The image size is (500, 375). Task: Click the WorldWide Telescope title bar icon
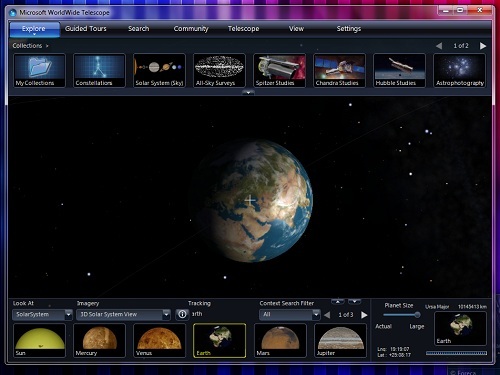(x=13, y=13)
